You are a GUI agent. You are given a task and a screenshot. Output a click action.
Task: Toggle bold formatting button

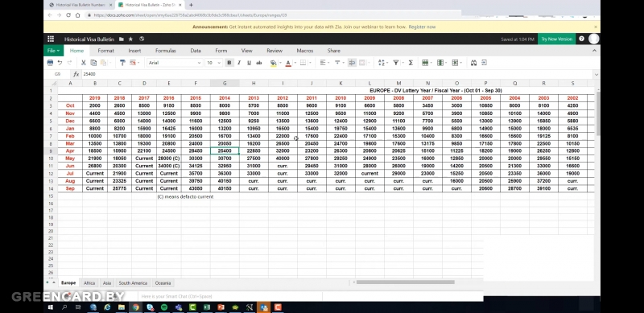[x=229, y=63]
